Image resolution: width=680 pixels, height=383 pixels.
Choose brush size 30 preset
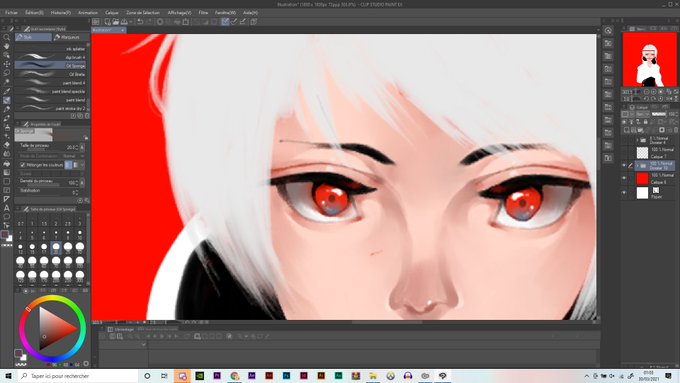(x=80, y=248)
